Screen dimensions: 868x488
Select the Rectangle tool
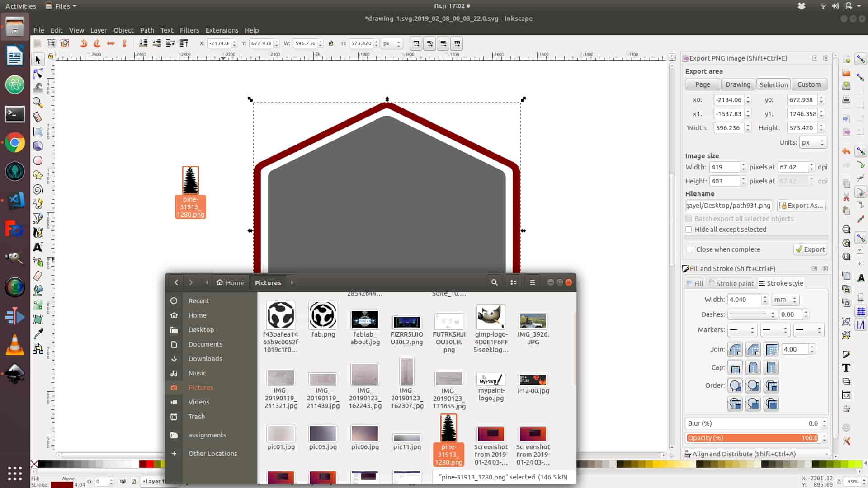(x=38, y=131)
